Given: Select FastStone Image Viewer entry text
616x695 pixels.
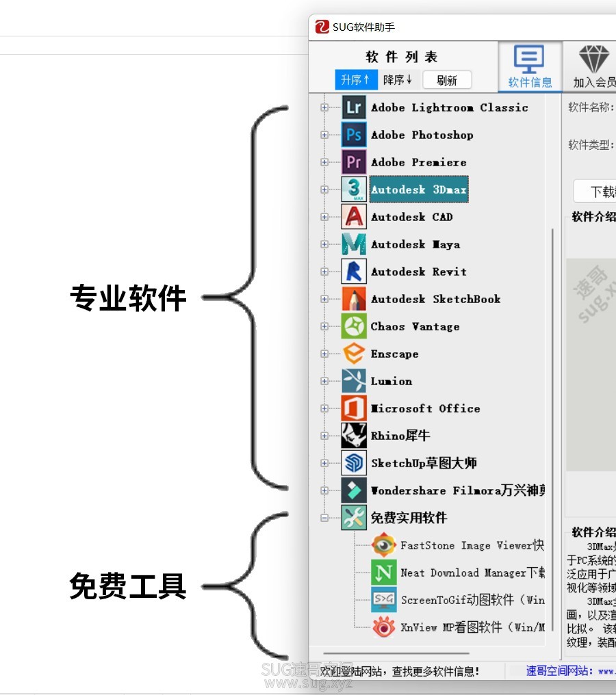Looking at the screenshot, I should point(472,545).
